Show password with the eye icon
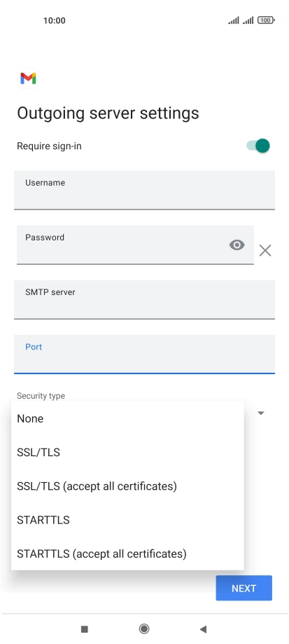289x644 pixels. (x=237, y=245)
